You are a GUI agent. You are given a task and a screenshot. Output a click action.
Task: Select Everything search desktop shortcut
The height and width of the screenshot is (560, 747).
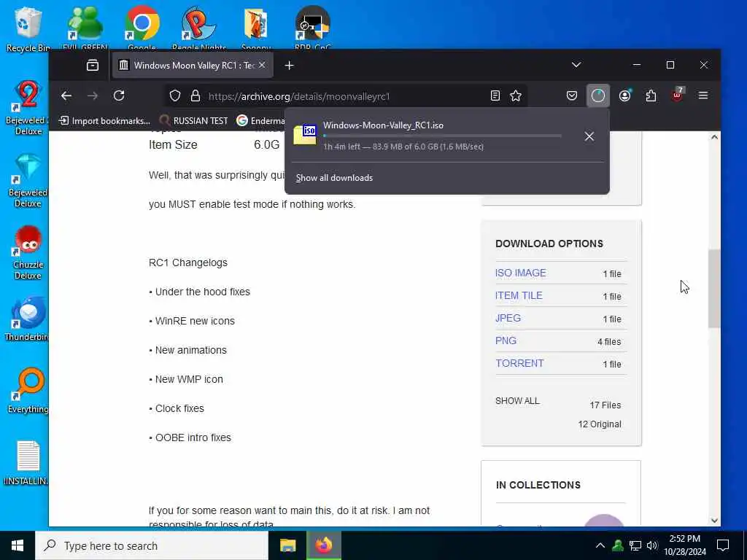(28, 391)
